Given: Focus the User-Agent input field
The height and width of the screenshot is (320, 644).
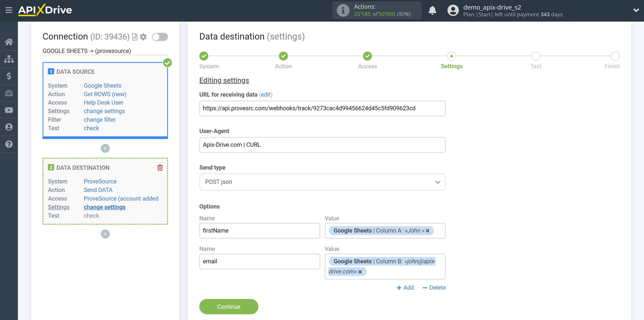Looking at the screenshot, I should [322, 145].
